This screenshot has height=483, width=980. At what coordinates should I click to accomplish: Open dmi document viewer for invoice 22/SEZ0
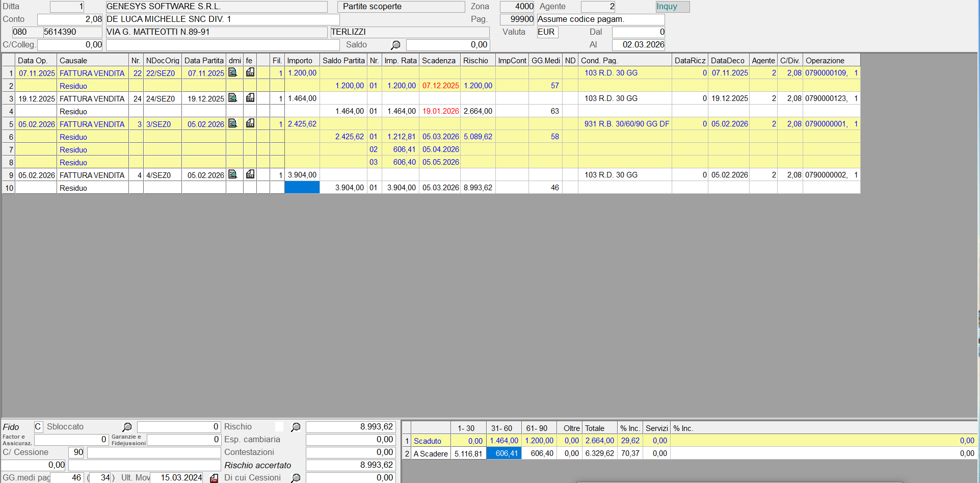point(232,72)
